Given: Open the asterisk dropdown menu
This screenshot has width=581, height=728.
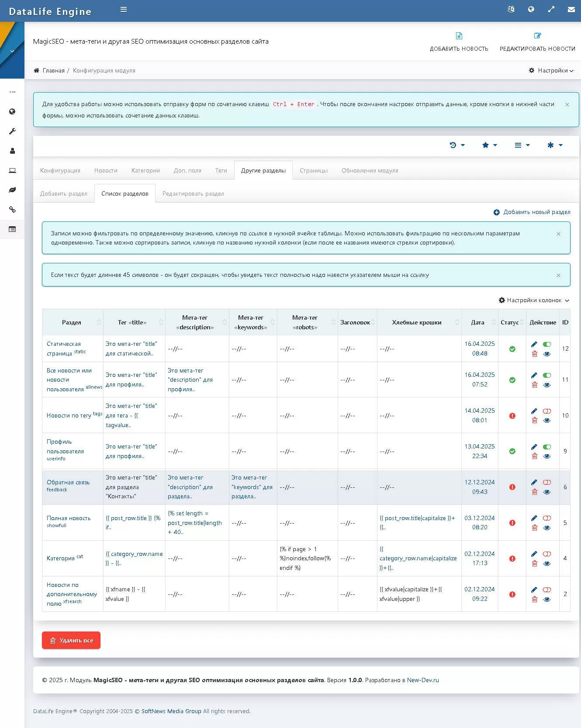Looking at the screenshot, I should pos(555,145).
